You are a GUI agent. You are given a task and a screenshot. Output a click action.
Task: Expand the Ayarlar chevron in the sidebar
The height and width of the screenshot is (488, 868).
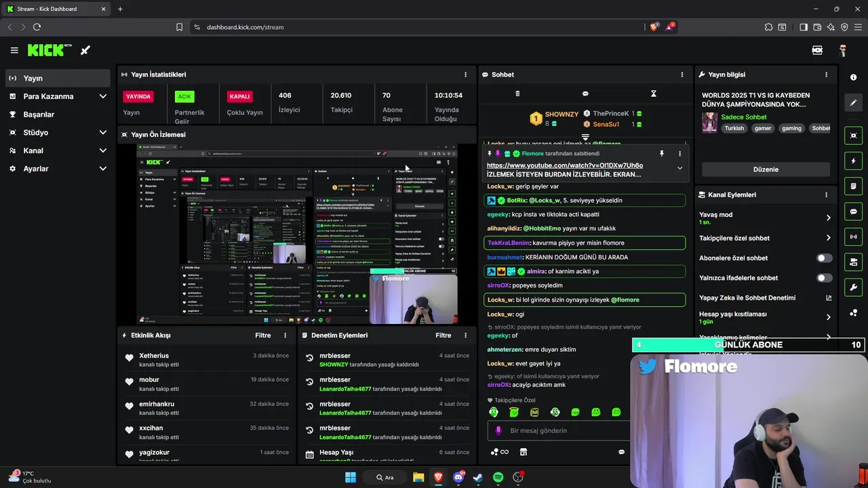103,169
